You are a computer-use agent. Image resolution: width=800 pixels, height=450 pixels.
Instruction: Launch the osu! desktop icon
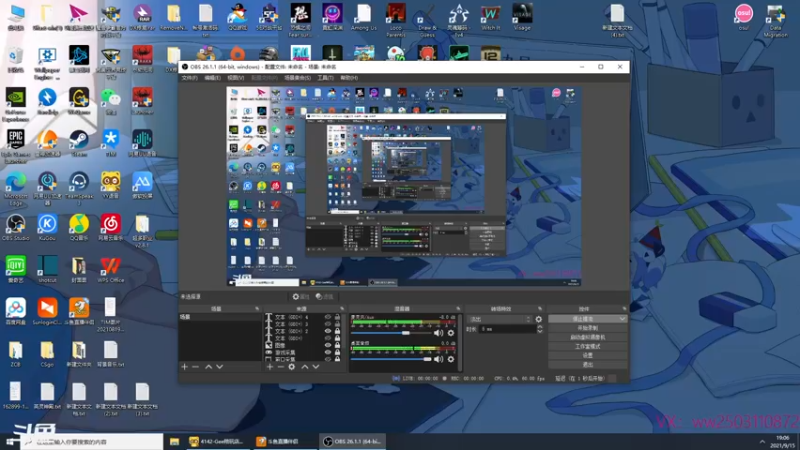pos(743,17)
